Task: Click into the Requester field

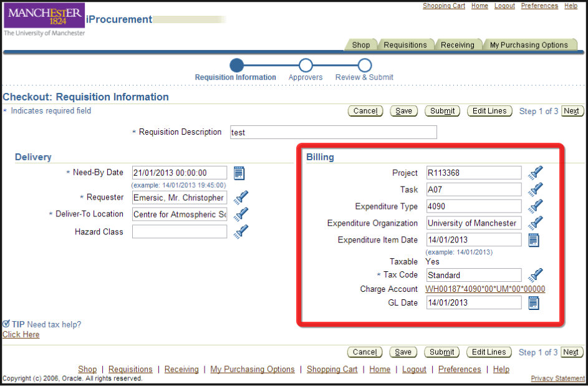Action: pos(180,198)
